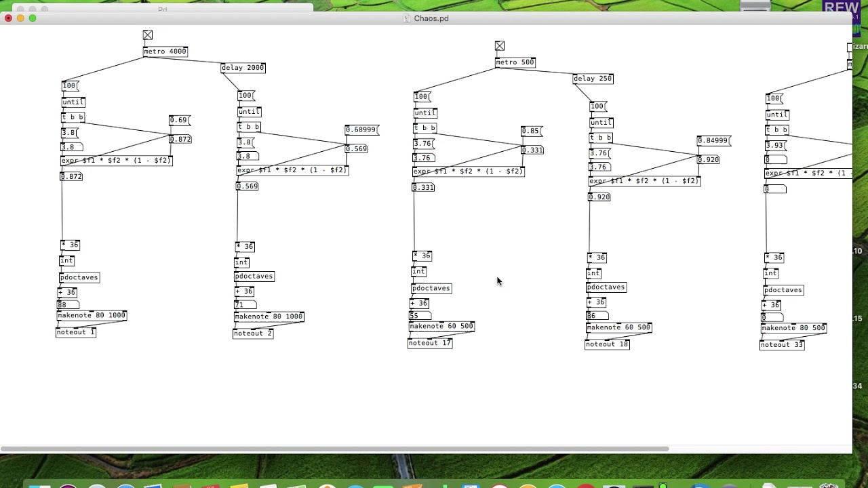Select number box 0.920 below the 0.84999 message
Viewport: 868px width, 488px height.
coord(708,160)
